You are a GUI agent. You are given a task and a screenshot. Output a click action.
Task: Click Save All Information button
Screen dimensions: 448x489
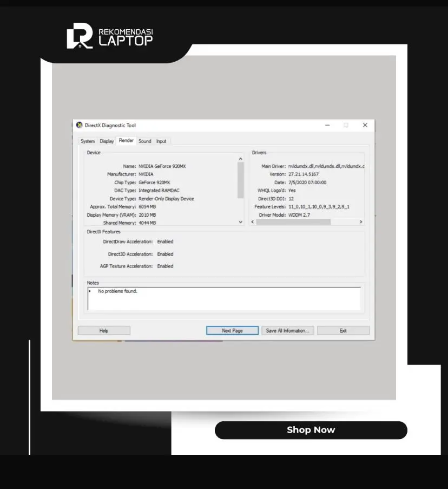tap(287, 330)
